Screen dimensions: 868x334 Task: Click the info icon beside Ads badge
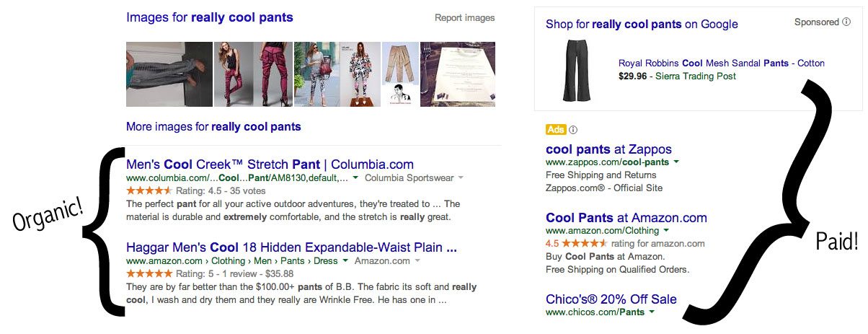point(573,130)
